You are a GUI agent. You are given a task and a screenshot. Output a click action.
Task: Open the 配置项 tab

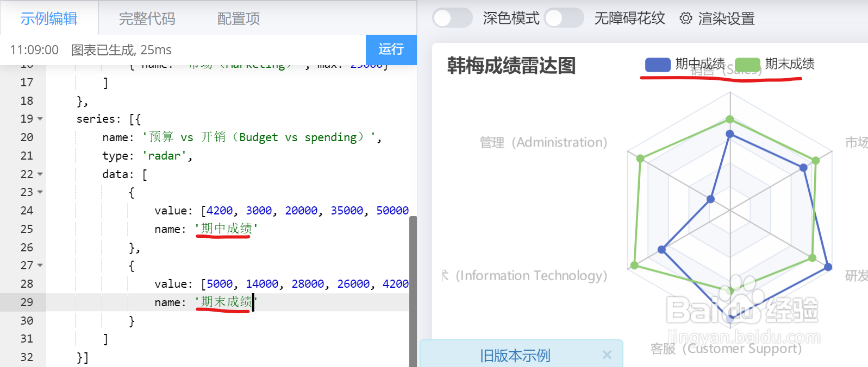pos(238,18)
